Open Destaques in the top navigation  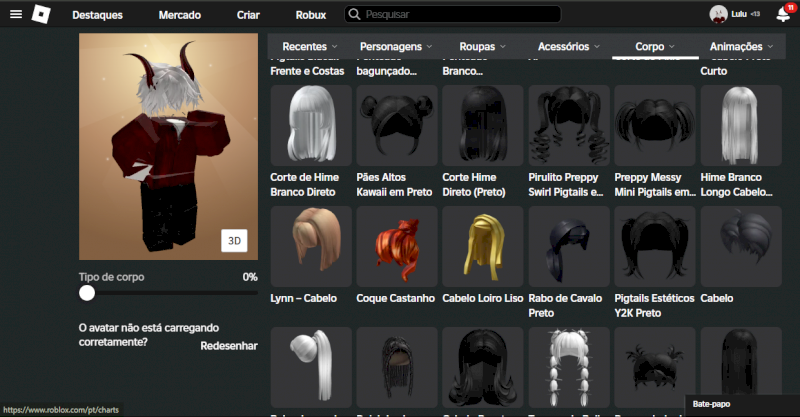coord(97,15)
